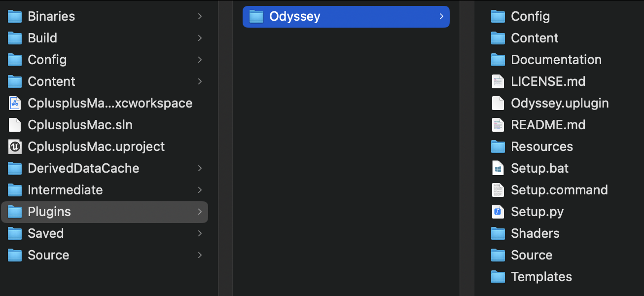The width and height of the screenshot is (644, 296).
Task: Expand the Odyssey folder chevron
Action: point(441,16)
